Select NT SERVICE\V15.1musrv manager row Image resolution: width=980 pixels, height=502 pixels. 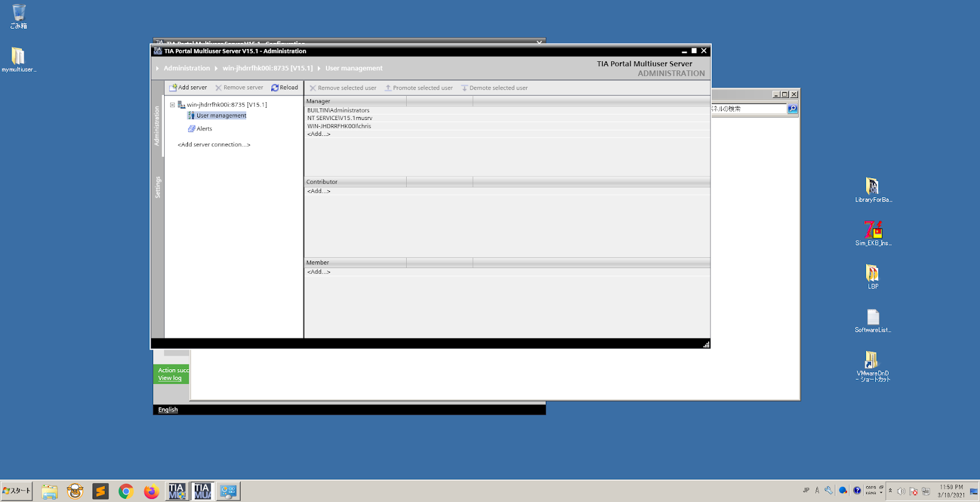tap(507, 118)
